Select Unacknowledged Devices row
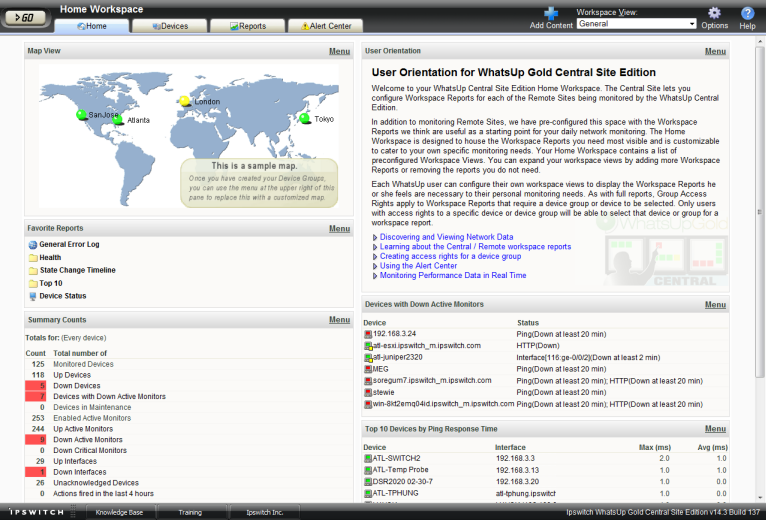This screenshot has height=520, width=766. [189, 482]
